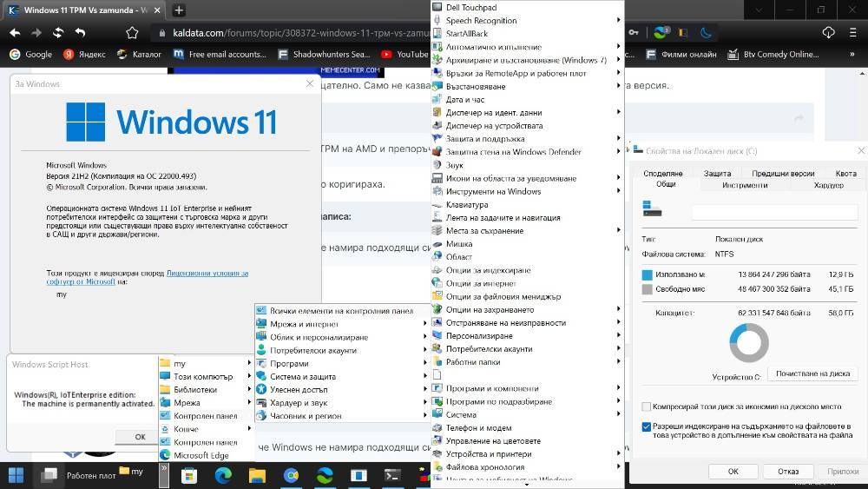The image size is (868, 489).
Task: Click Отказ in disk properties dialog
Action: click(788, 472)
